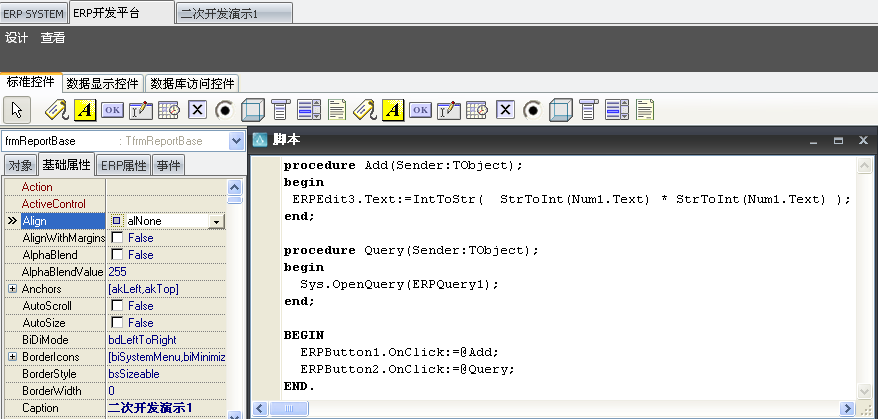Screen dimensions: 878x419
Task: Switch to the 二次开发演示1 tab
Action: point(233,14)
